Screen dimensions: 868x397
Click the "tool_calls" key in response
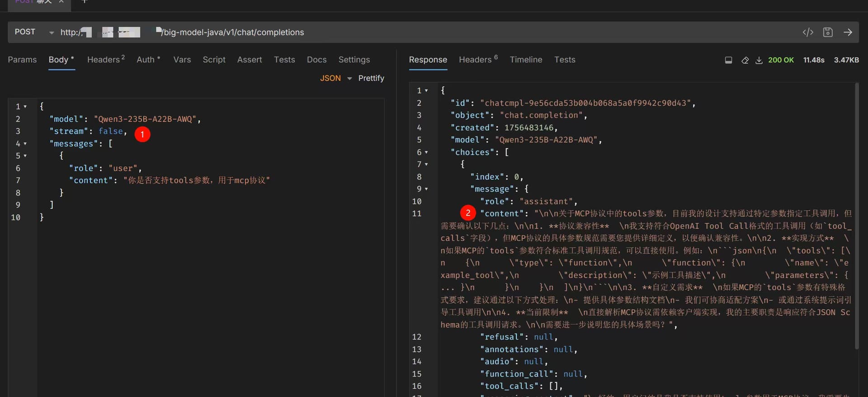coord(509,386)
